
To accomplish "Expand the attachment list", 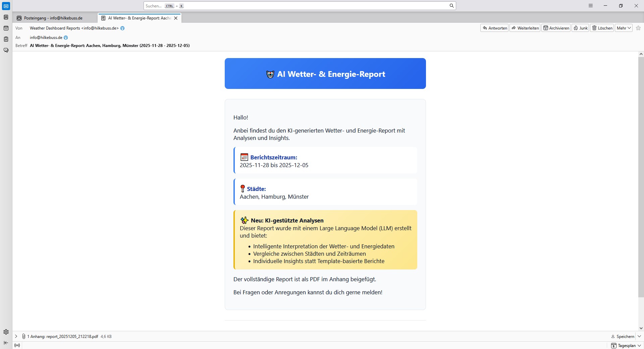I will 16,336.
